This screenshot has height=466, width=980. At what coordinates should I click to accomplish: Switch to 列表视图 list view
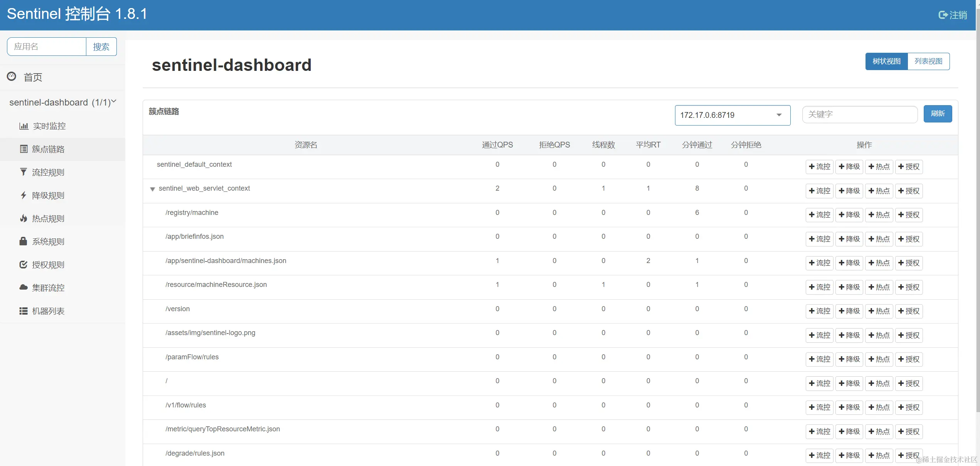point(928,61)
